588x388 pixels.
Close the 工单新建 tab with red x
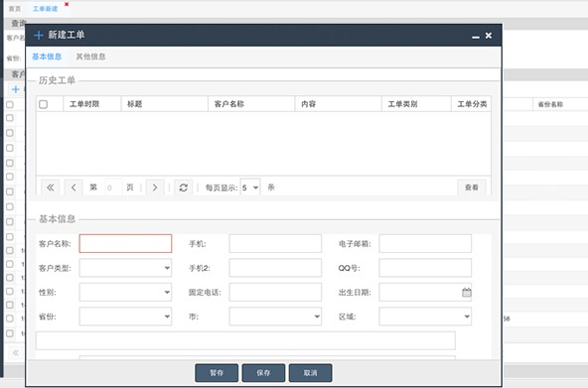pos(67,4)
